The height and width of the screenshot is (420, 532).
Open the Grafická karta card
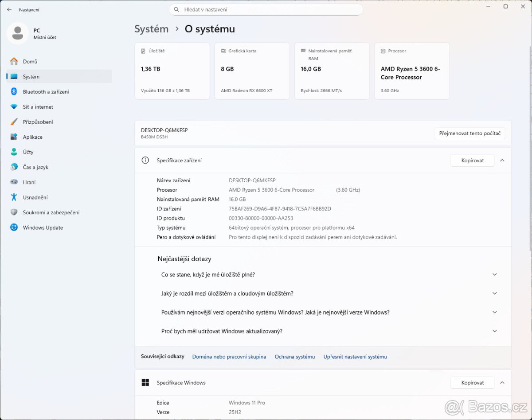tap(252, 71)
